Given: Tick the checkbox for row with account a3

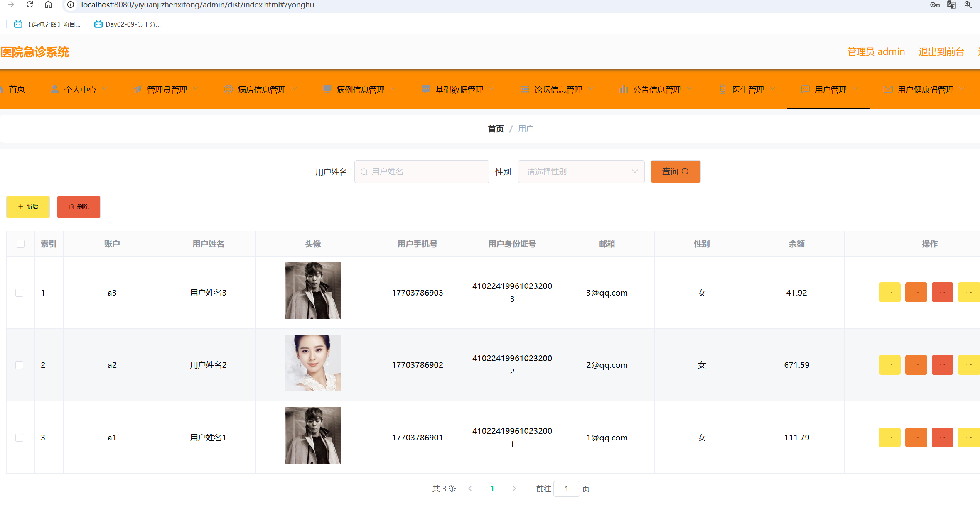Looking at the screenshot, I should click(20, 293).
